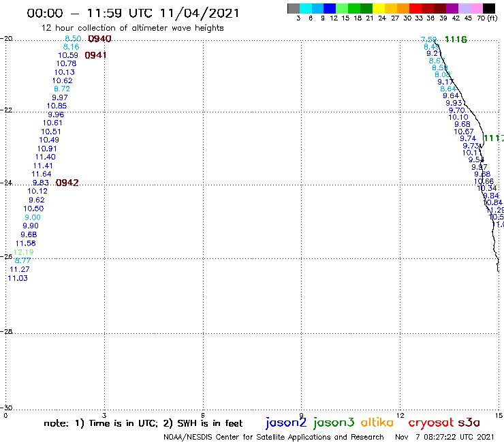Click the jason3 track value 10.10

[458, 117]
